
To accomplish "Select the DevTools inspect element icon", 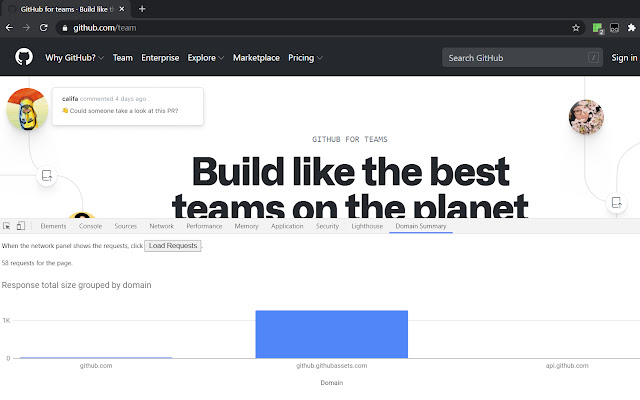I will [7, 226].
